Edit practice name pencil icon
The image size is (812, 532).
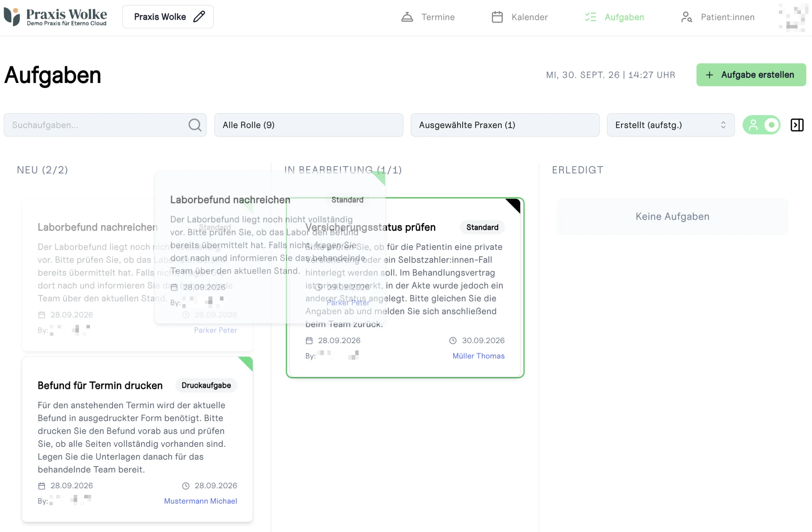point(199,17)
